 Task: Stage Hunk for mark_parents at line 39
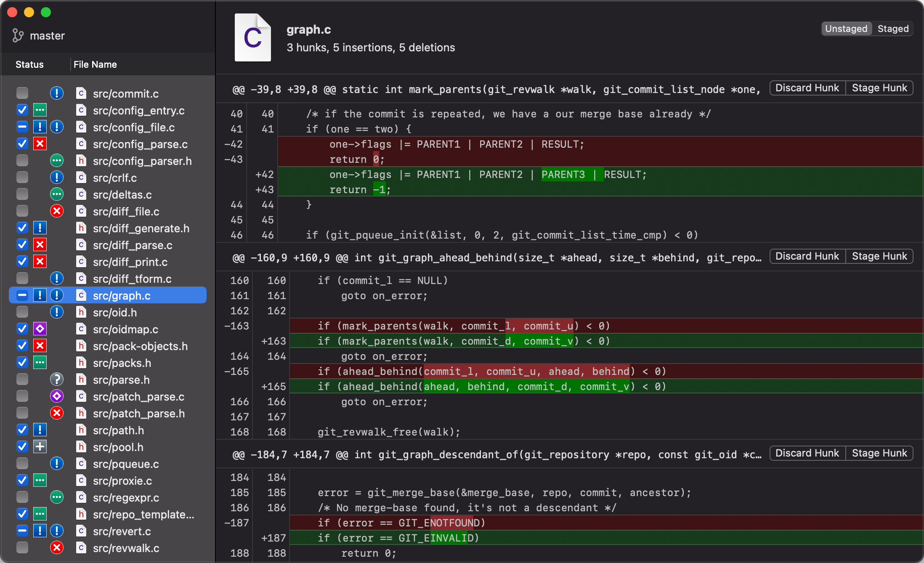pyautogui.click(x=879, y=88)
